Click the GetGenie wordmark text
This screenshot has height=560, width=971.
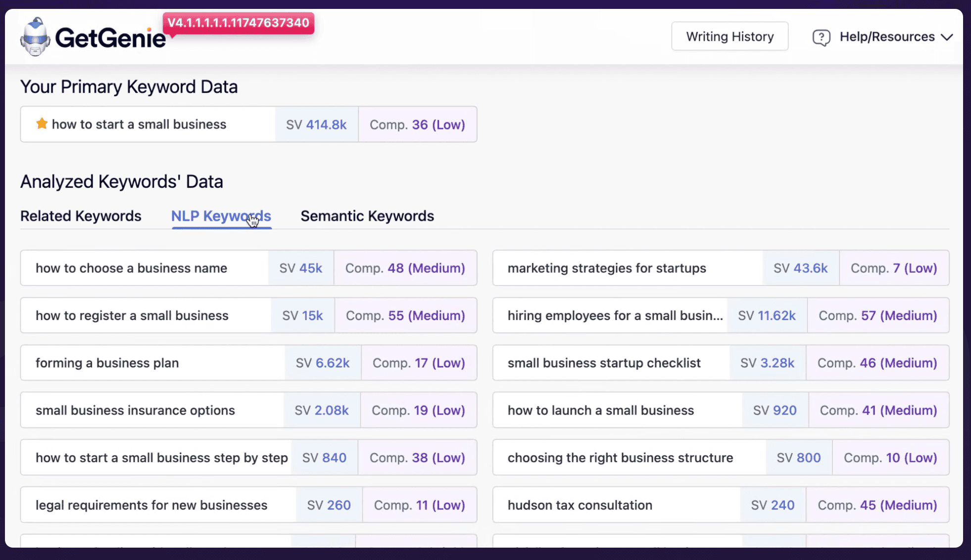click(x=110, y=38)
